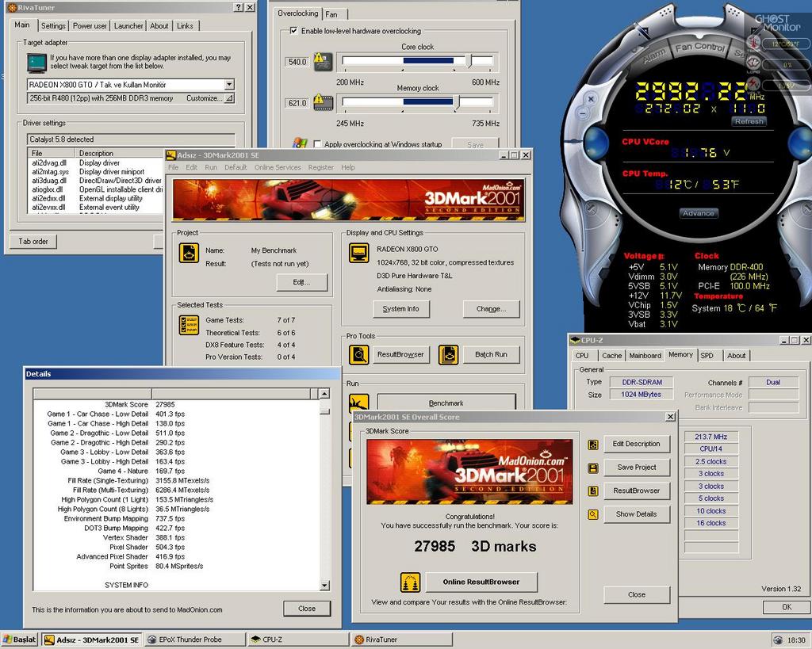812x649 pixels.
Task: Click the Edit... project button
Action: (x=301, y=282)
